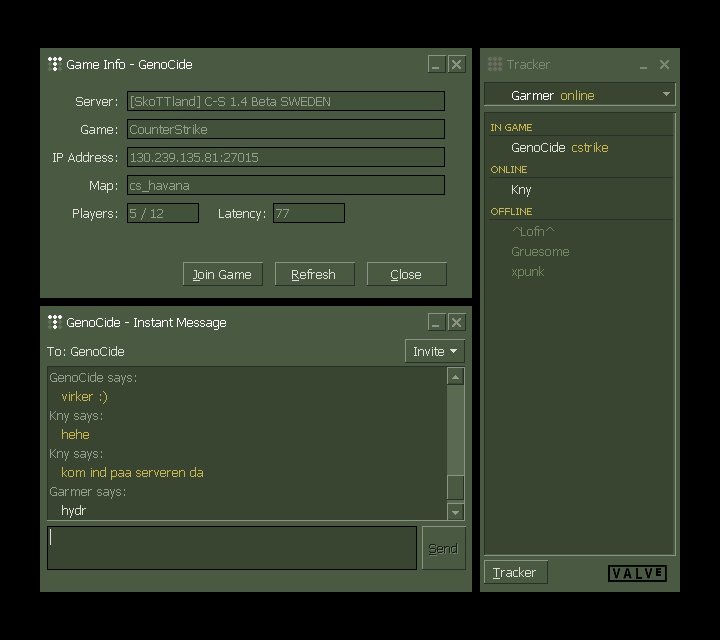Click the message text input box
The image size is (720, 640).
232,548
